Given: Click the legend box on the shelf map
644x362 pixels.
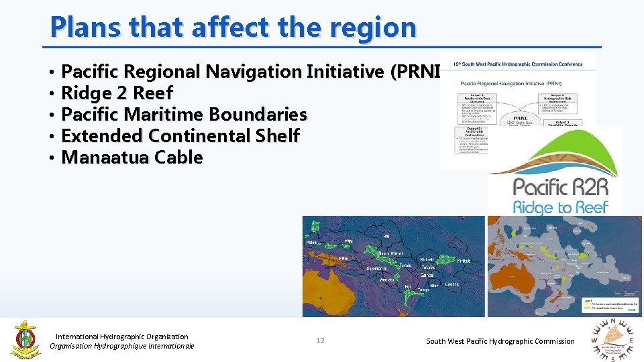Looking at the screenshot, I should click(610, 306).
